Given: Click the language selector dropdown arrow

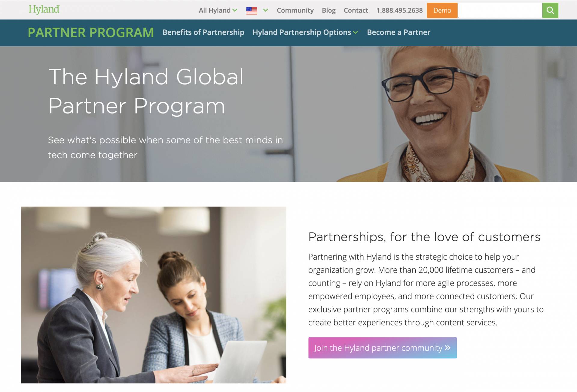Looking at the screenshot, I should [265, 10].
